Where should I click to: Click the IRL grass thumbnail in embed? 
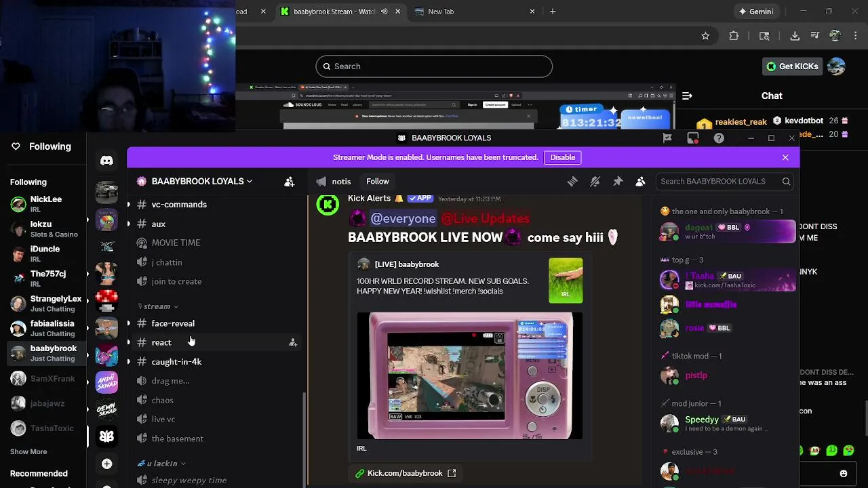[566, 281]
